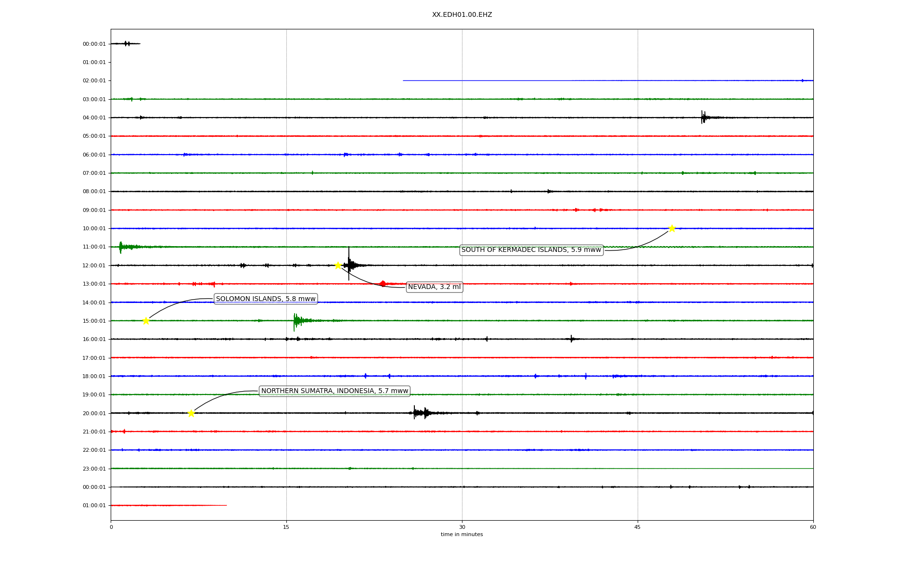
Task: Click the 45 minute tick label
Action: click(637, 527)
